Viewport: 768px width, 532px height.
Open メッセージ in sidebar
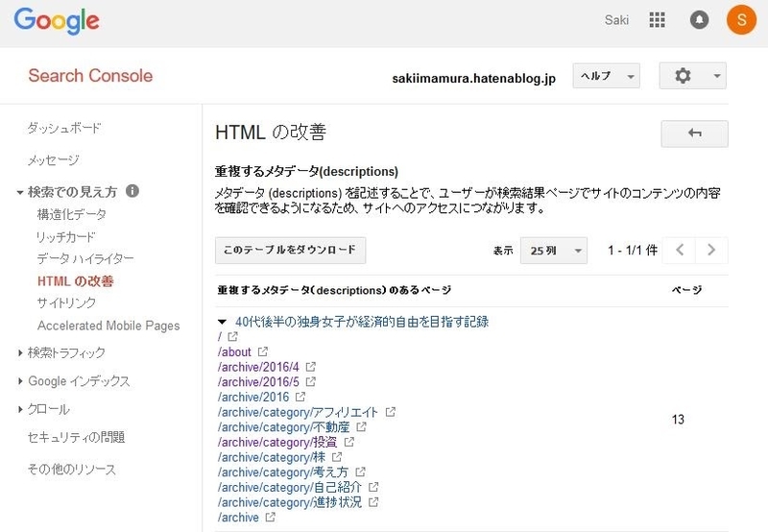54,160
